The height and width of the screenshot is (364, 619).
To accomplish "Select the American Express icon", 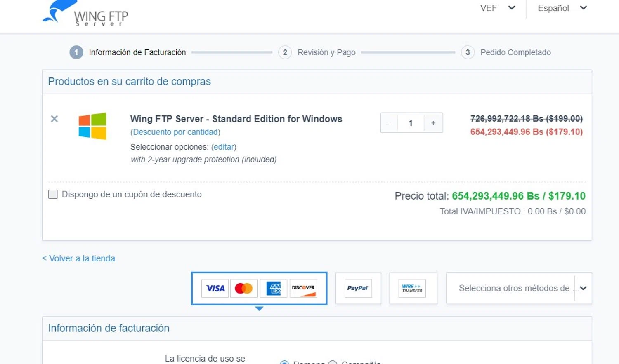I will [274, 288].
